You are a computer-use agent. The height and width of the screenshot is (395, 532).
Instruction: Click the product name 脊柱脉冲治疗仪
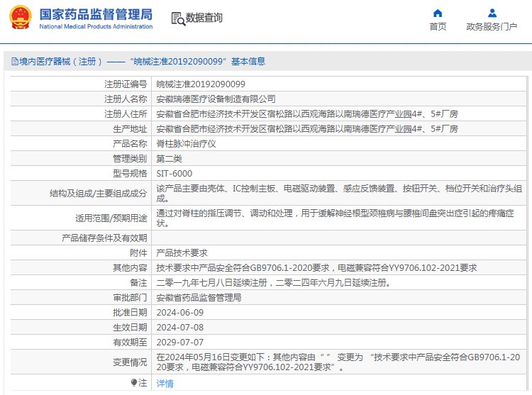point(186,143)
